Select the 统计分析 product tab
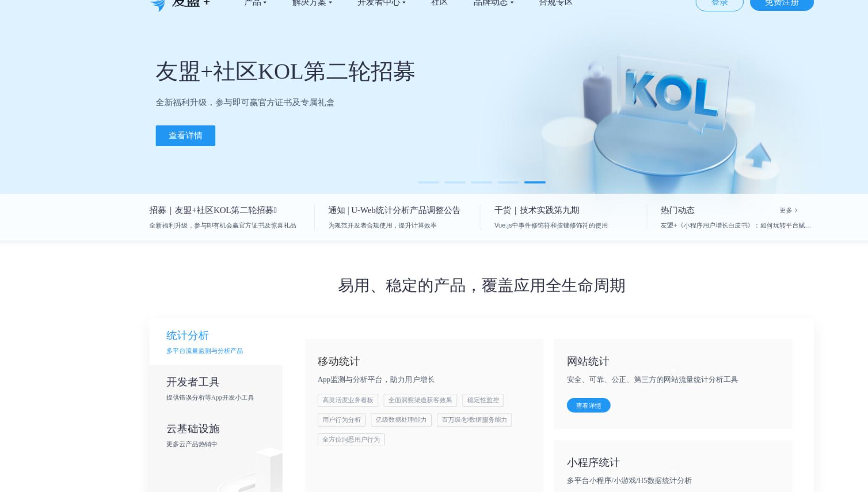868x492 pixels. click(216, 342)
